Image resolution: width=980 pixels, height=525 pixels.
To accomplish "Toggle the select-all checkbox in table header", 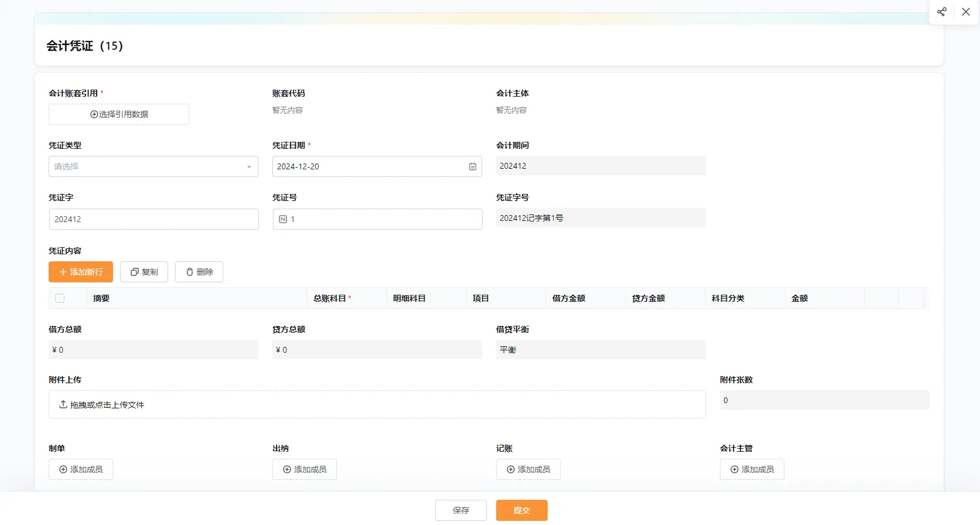I will (60, 298).
